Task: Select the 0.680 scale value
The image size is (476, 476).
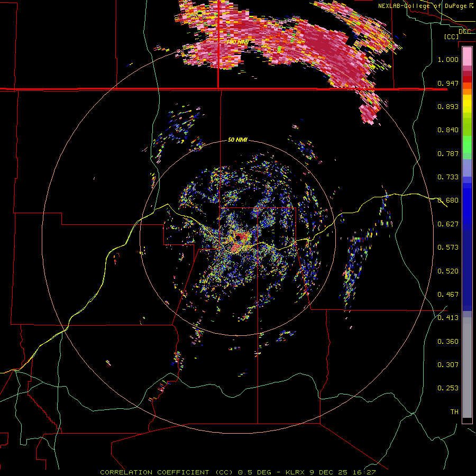Action: pyautogui.click(x=448, y=200)
